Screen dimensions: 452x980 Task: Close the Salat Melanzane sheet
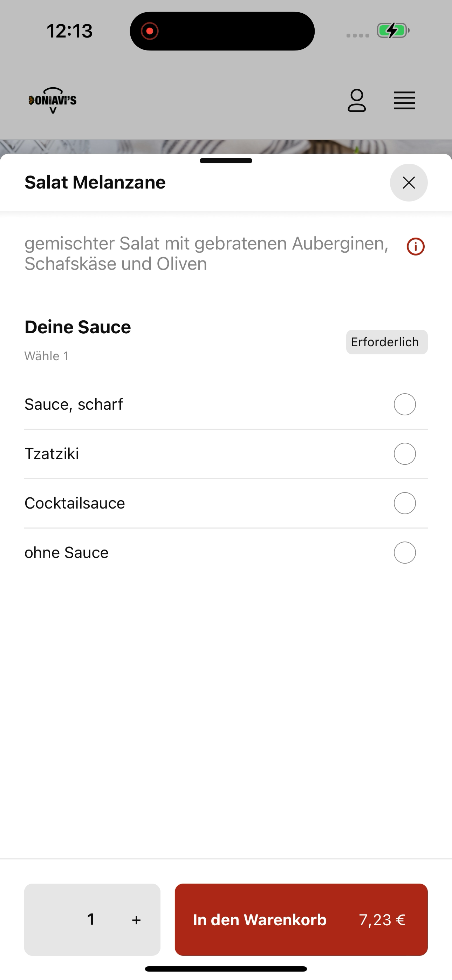pyautogui.click(x=409, y=183)
